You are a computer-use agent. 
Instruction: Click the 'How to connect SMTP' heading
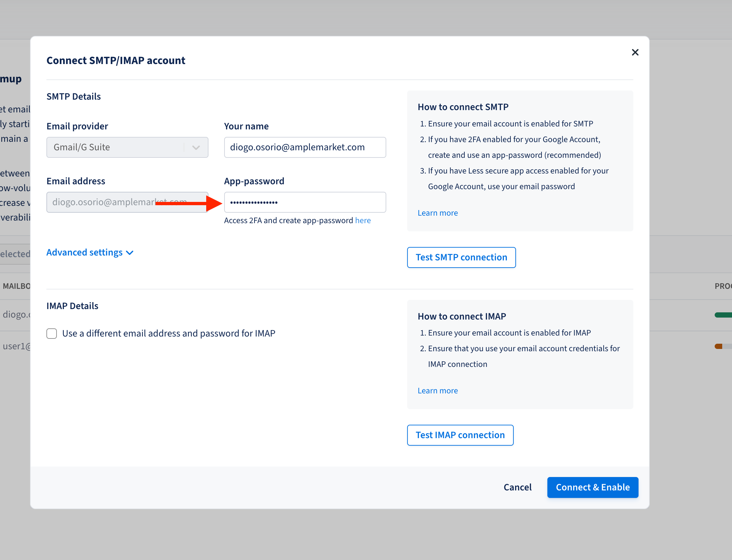coord(463,107)
